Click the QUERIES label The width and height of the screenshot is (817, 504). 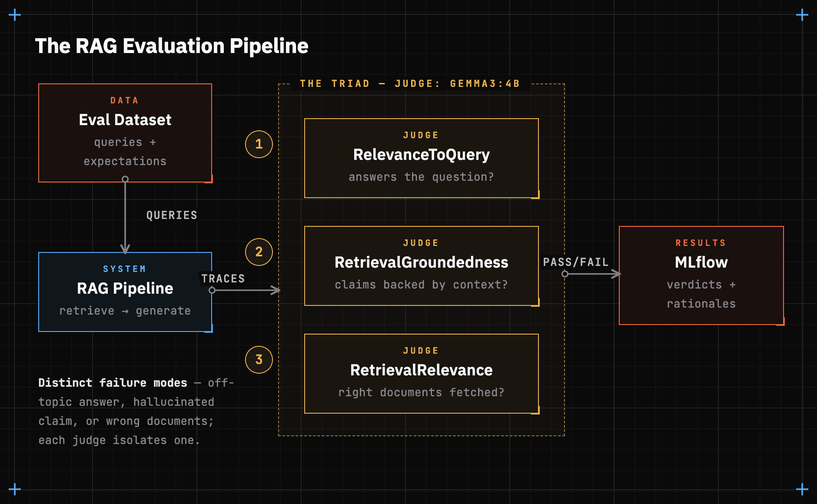pyautogui.click(x=172, y=215)
